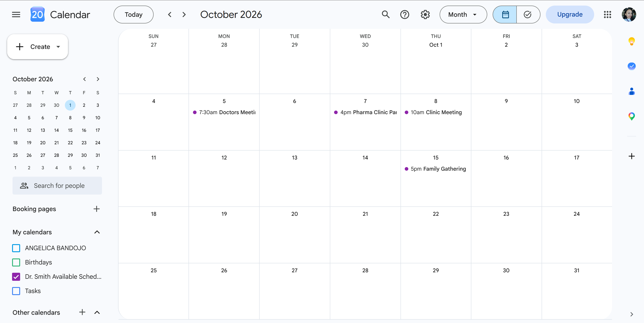Enable the Birthdays calendar checkbox
Screen dimensions: 644x323
tap(16, 262)
